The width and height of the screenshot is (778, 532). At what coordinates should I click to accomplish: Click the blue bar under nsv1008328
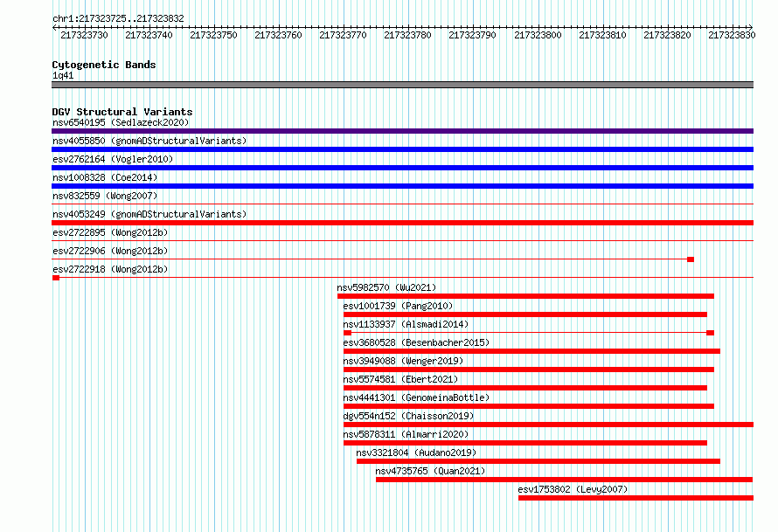[x=402, y=186]
